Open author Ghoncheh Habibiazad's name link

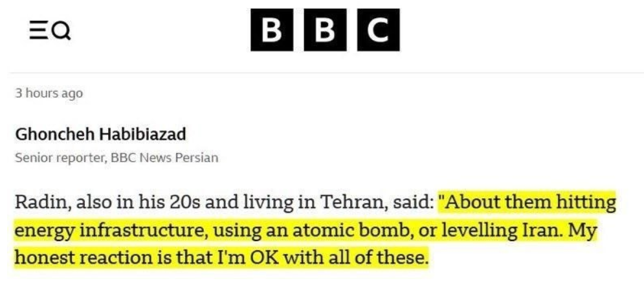point(100,134)
